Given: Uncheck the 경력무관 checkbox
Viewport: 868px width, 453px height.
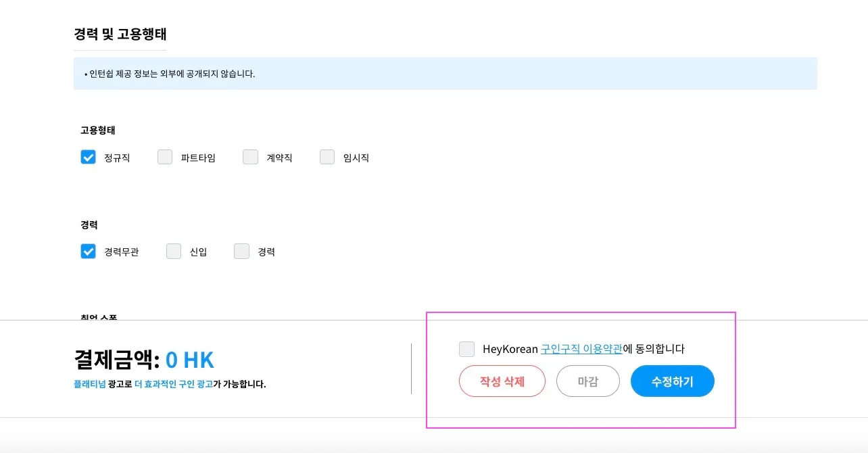Looking at the screenshot, I should (88, 252).
